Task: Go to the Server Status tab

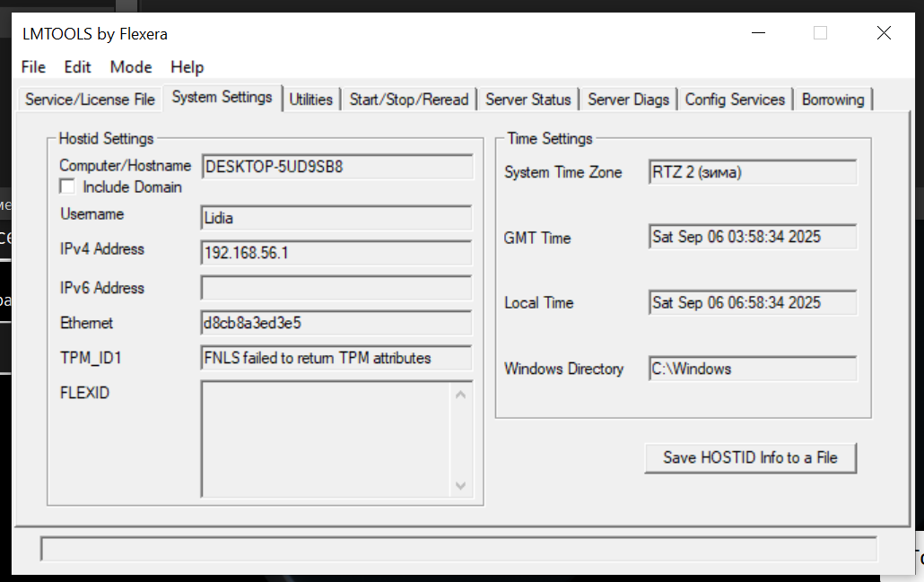Action: click(528, 100)
